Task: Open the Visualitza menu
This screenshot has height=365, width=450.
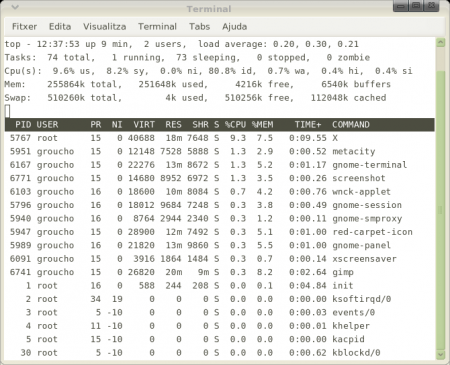Action: (x=104, y=27)
